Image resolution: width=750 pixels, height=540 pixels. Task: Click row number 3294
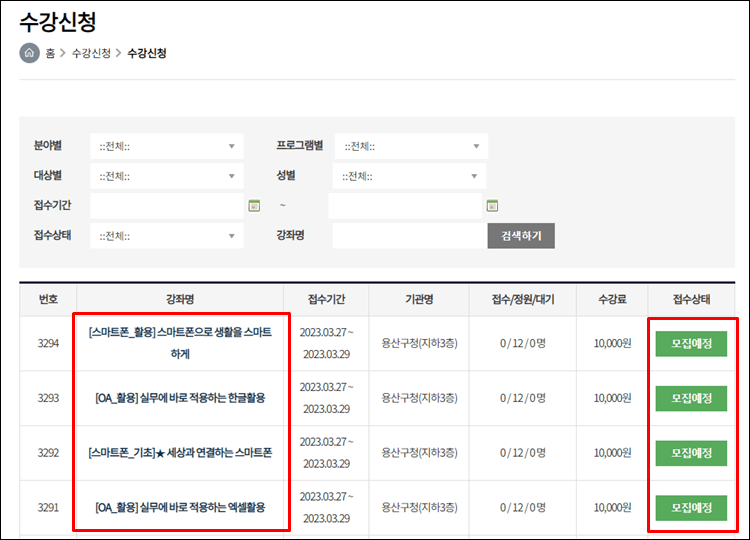click(48, 343)
